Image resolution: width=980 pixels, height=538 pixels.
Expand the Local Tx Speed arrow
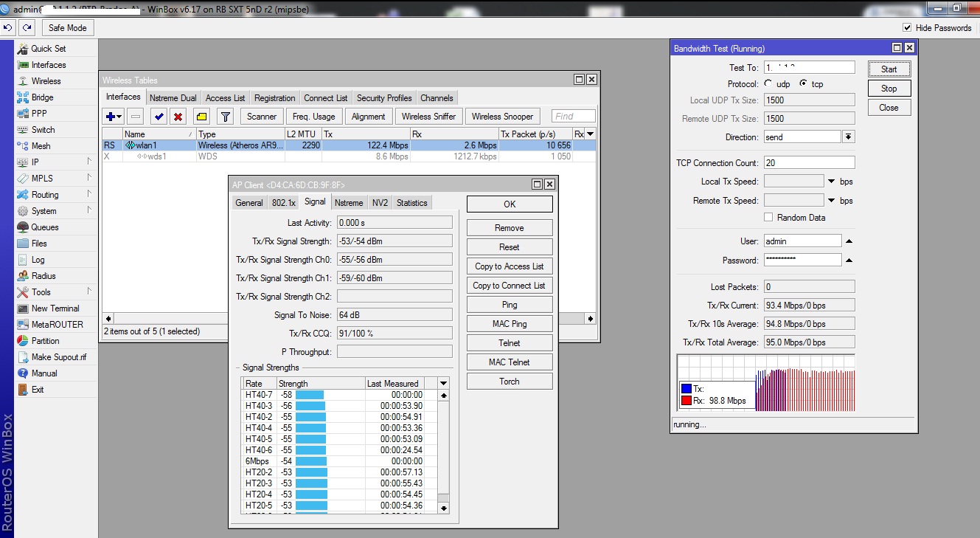coord(832,182)
